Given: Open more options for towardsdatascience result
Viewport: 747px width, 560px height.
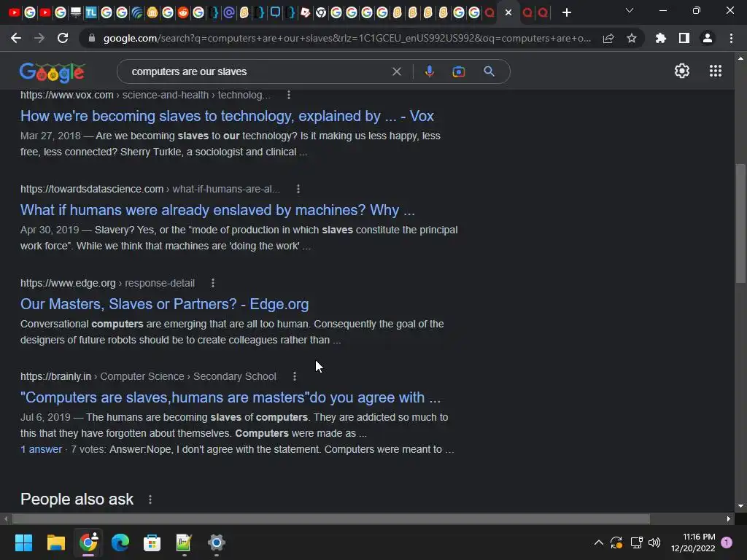Looking at the screenshot, I should click(x=298, y=189).
